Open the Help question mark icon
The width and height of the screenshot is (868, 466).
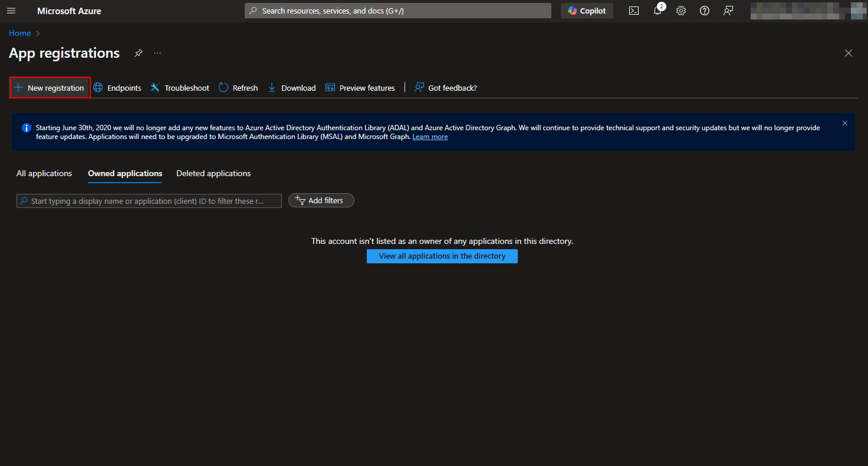tap(705, 11)
